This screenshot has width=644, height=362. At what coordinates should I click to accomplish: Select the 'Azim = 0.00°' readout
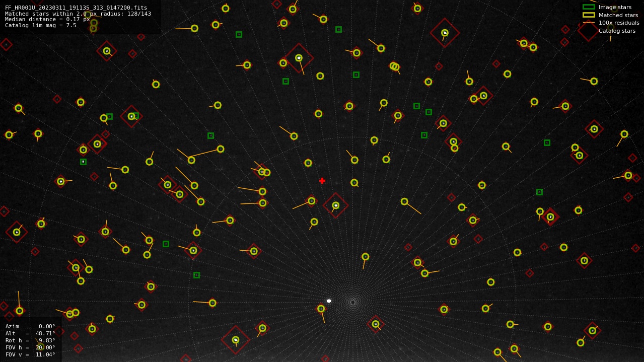30,326
